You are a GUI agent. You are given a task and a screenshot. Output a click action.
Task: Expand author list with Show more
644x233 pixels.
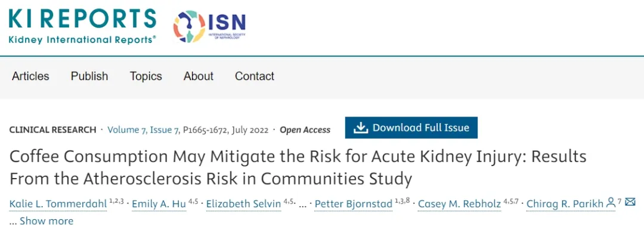[47, 220]
